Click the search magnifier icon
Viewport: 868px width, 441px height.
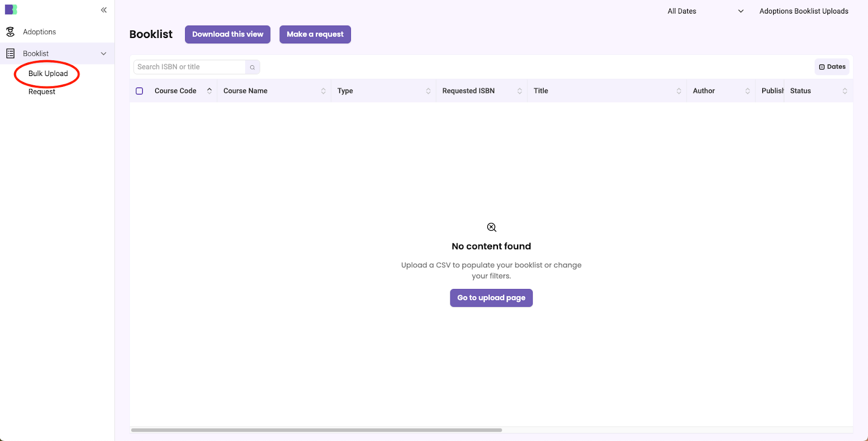(252, 67)
